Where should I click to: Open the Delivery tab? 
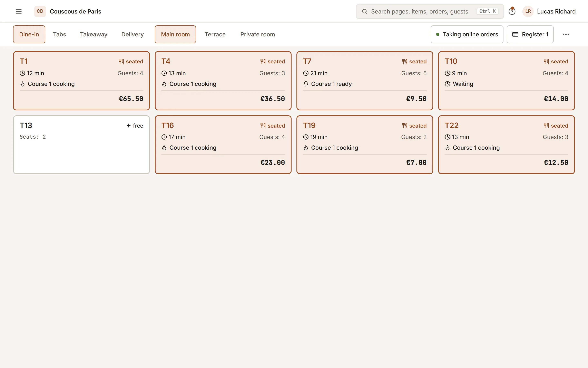(133, 34)
